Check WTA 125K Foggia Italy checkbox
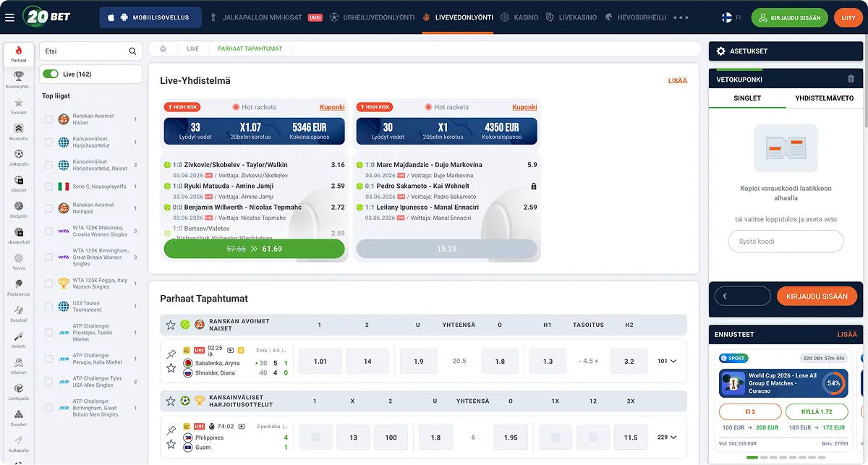This screenshot has width=868, height=465. click(x=48, y=283)
